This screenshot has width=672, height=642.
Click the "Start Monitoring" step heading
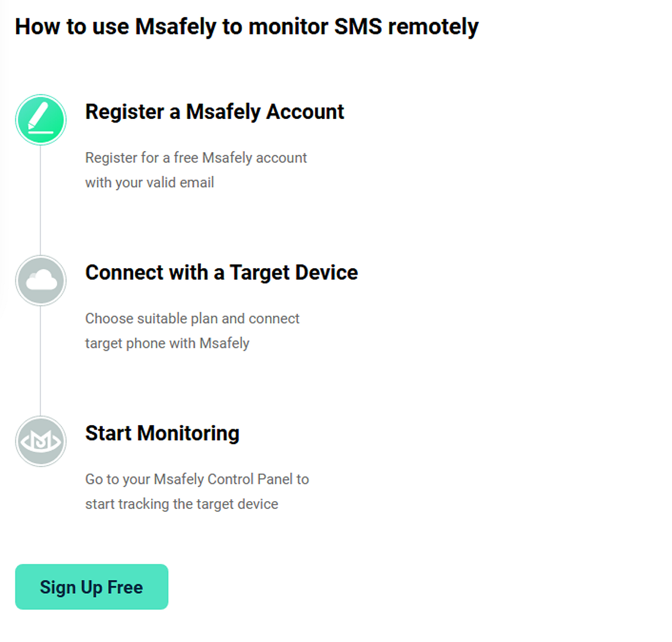[x=162, y=433]
